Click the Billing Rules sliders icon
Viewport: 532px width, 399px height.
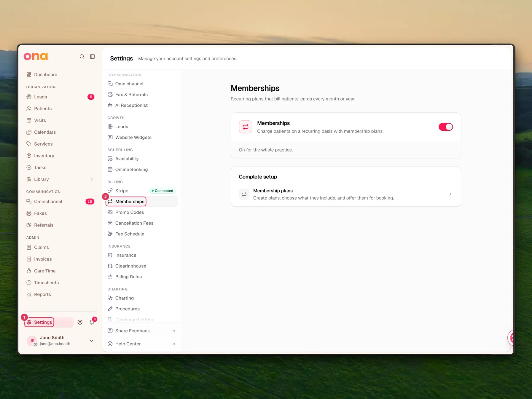click(110, 277)
